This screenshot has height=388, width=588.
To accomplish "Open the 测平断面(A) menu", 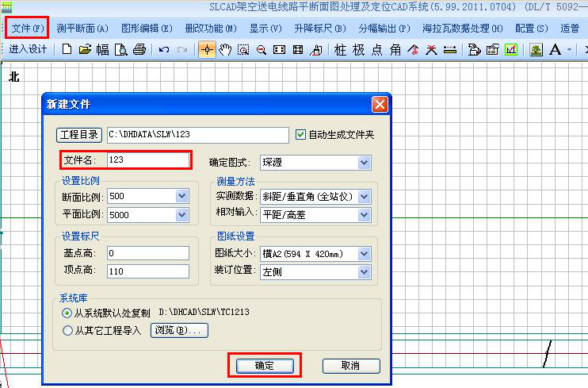I will coord(82,29).
